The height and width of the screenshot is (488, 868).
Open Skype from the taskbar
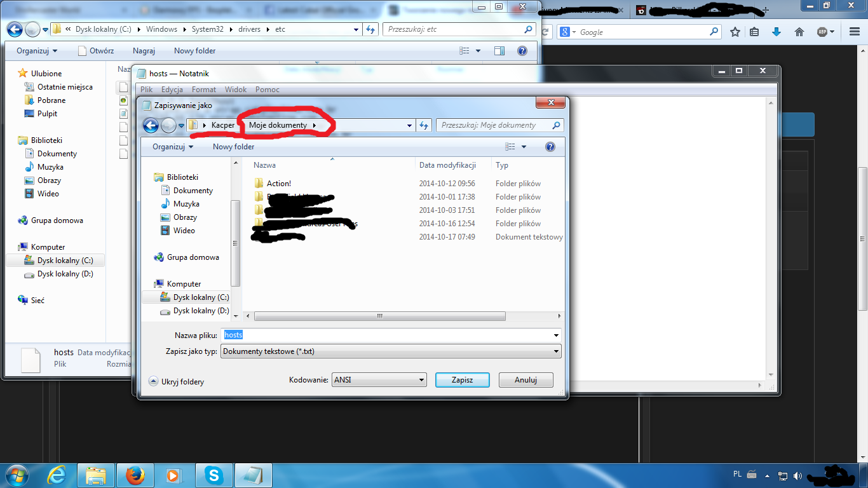coord(214,475)
